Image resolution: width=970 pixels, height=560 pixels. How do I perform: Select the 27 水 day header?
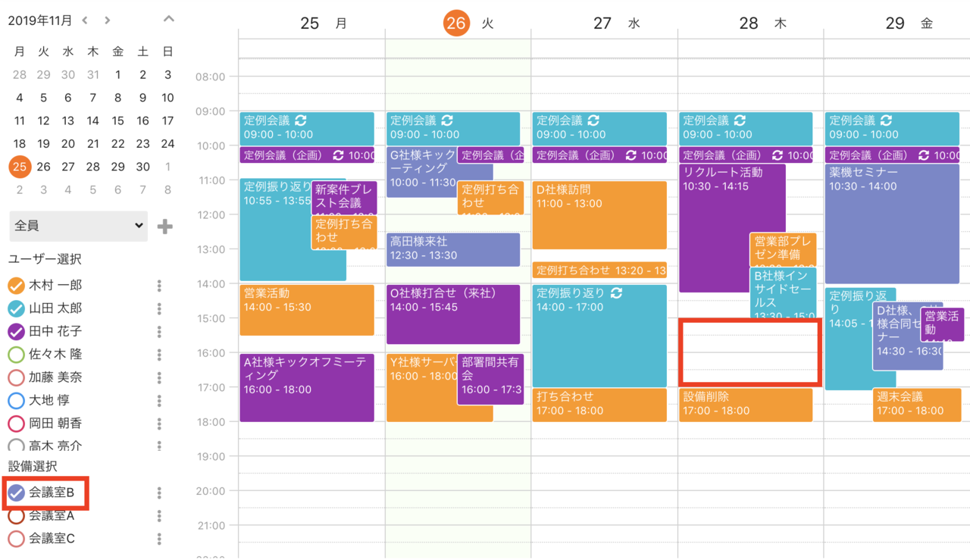[616, 23]
